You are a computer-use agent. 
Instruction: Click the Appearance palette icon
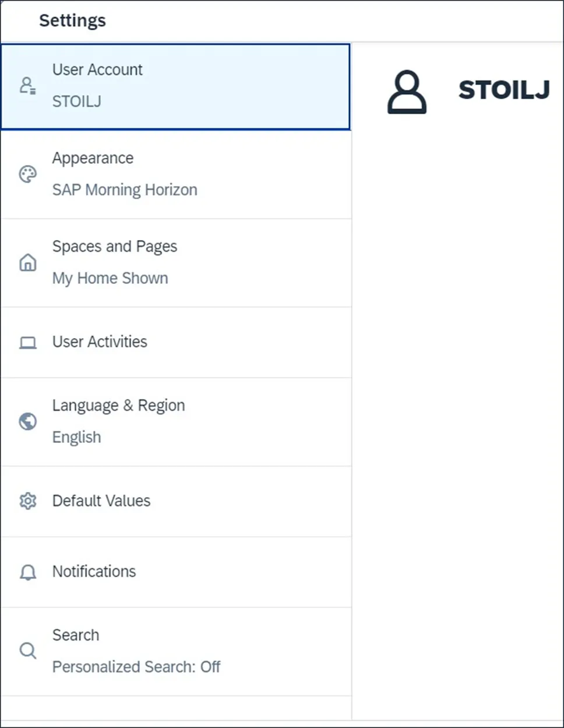click(x=27, y=174)
